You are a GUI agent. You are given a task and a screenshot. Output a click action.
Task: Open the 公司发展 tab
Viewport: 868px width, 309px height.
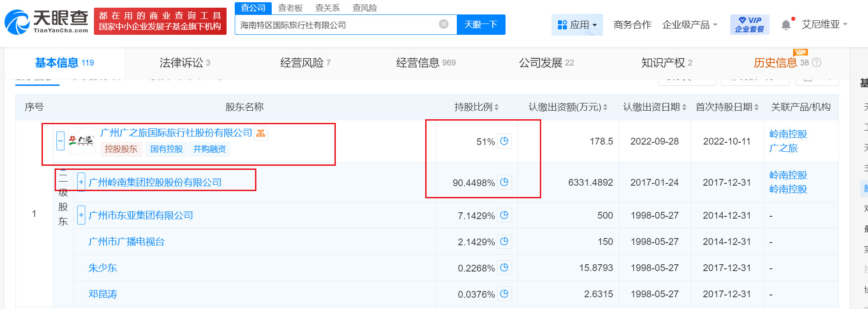coord(546,63)
